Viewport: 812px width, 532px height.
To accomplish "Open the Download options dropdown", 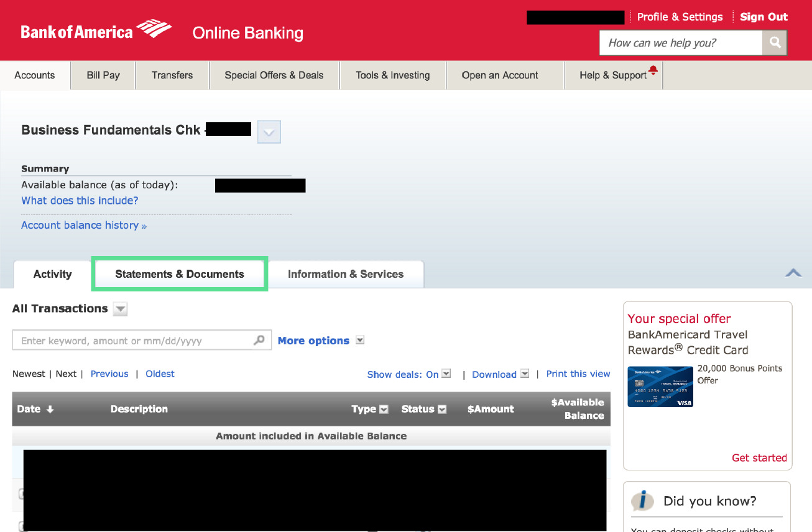I will coord(524,374).
